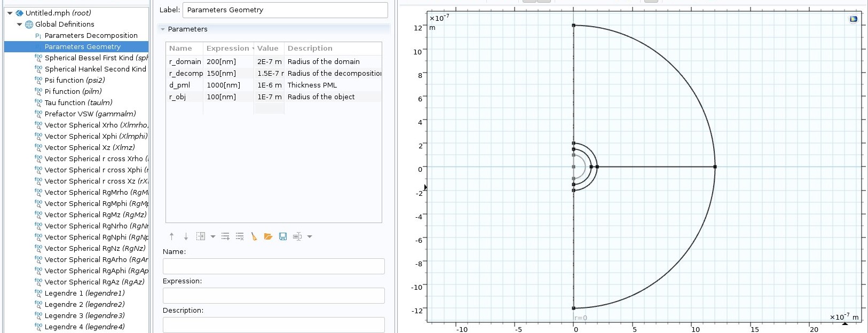Image resolution: width=868 pixels, height=333 pixels.
Task: Open dropdown next to Move To icon
Action: pos(213,236)
